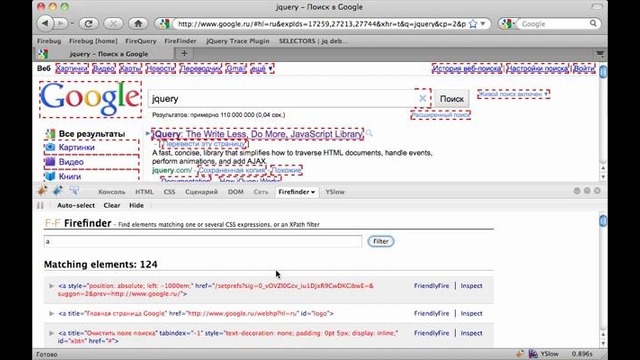This screenshot has width=640, height=360.
Task: Switch to the DOM panel tab
Action: click(236, 192)
